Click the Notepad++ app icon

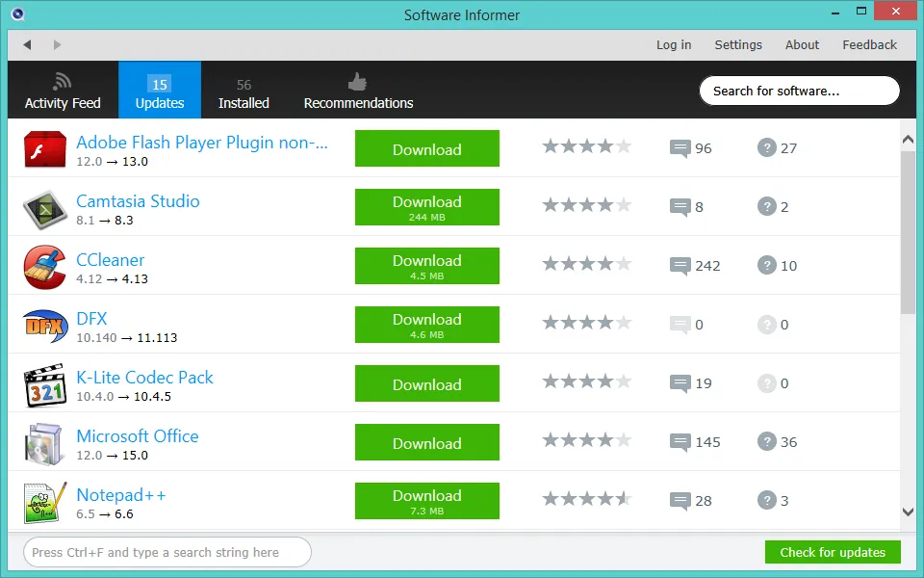pos(45,503)
